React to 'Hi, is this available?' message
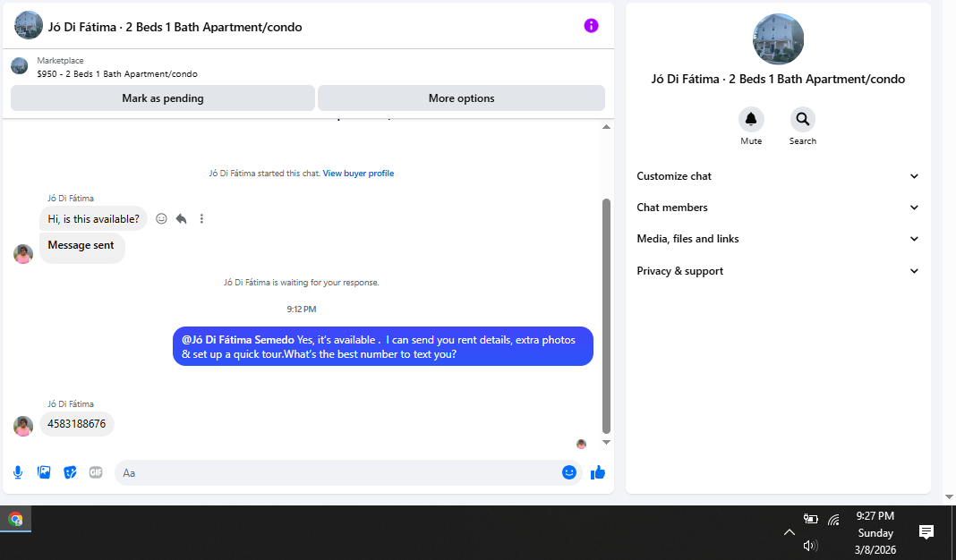Viewport: 956px width, 560px height. pos(161,219)
